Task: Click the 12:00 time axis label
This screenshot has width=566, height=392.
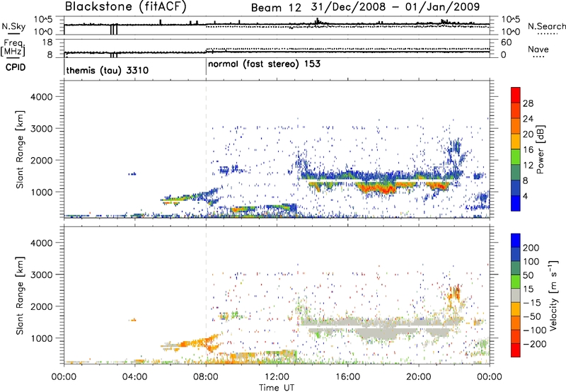Action: pyautogui.click(x=277, y=377)
